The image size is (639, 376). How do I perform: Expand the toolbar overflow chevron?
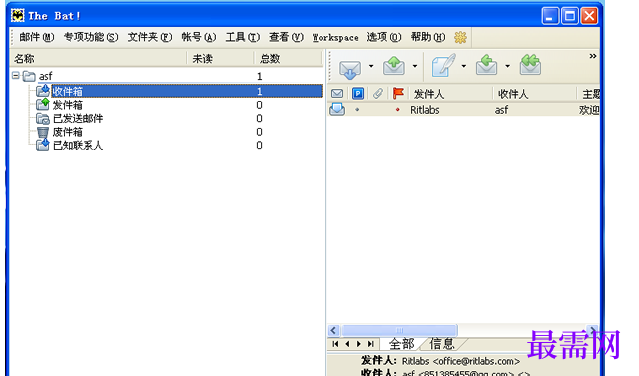pyautogui.click(x=593, y=56)
